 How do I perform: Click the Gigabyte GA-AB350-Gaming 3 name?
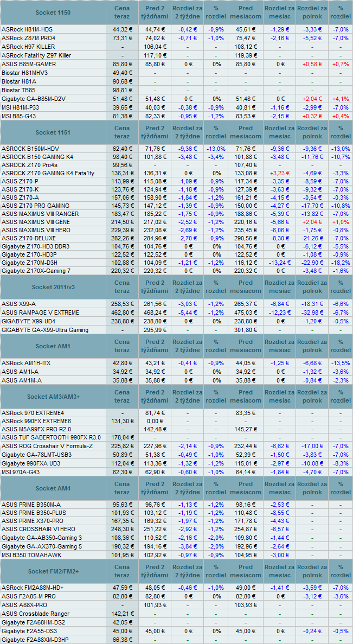click(41, 538)
